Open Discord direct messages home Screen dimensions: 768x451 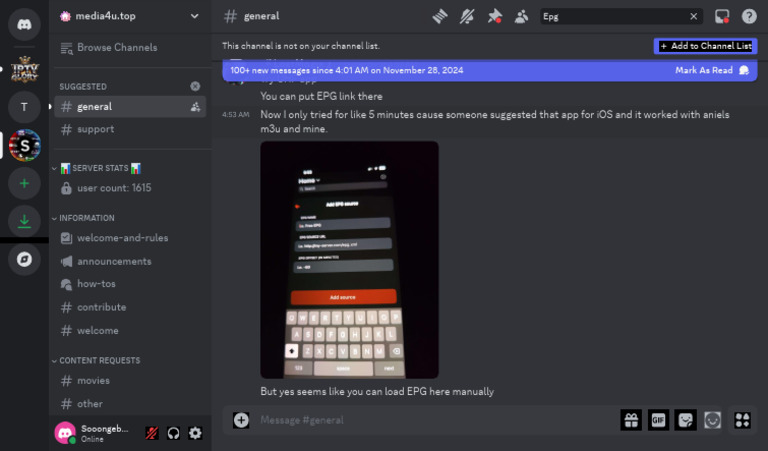(24, 24)
